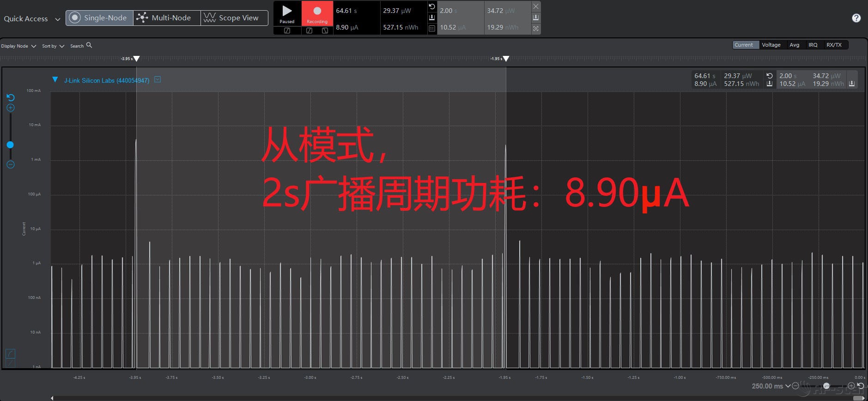The width and height of the screenshot is (868, 401).
Task: Reset the time axis zoom
Action: [x=861, y=386]
